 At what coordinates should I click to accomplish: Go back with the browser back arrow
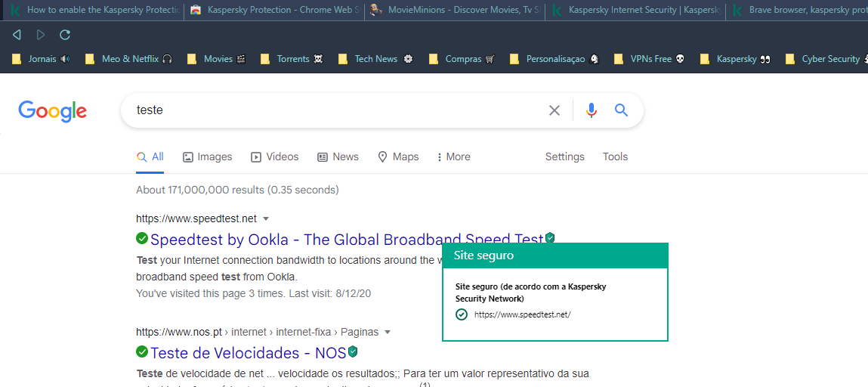click(x=17, y=35)
